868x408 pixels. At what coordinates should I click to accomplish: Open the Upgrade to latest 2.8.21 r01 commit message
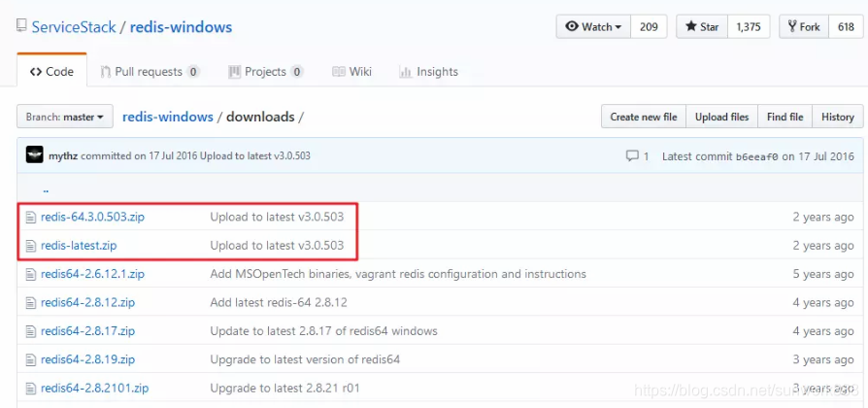point(284,389)
